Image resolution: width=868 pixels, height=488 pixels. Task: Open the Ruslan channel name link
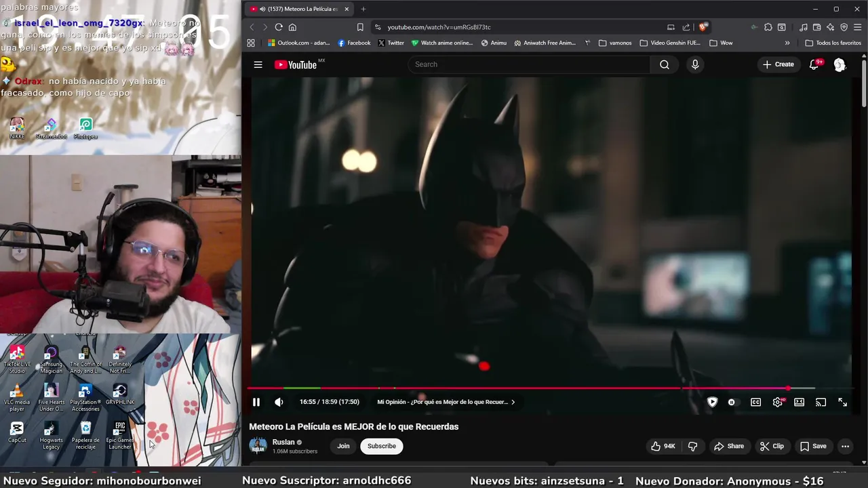coord(283,442)
